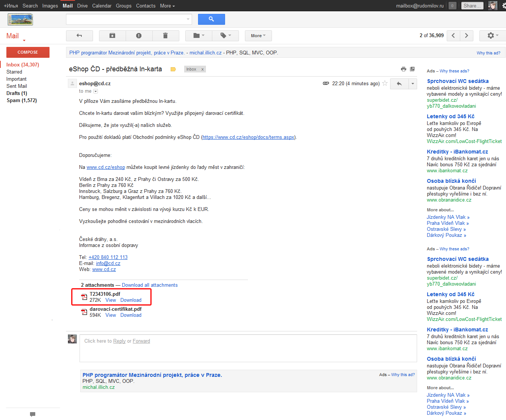The height and width of the screenshot is (420, 506).
Task: Click Download all attachments
Action: click(x=150, y=285)
